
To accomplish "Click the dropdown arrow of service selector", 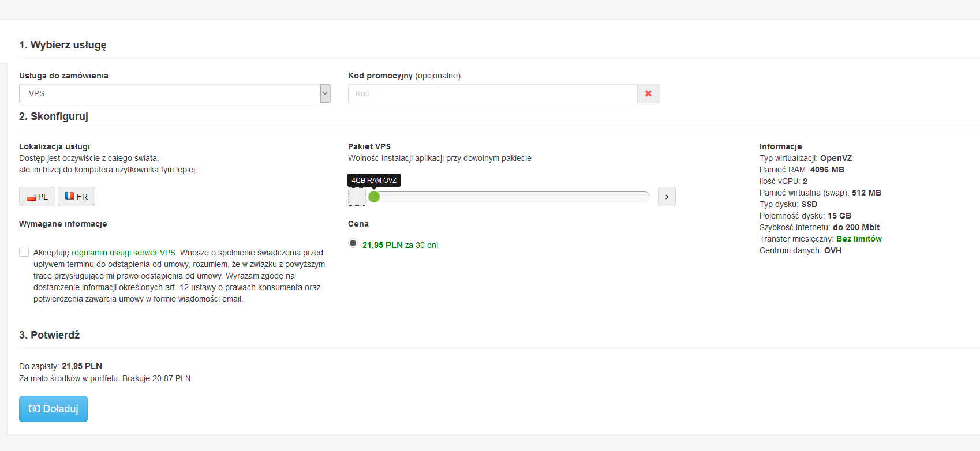I will point(325,93).
